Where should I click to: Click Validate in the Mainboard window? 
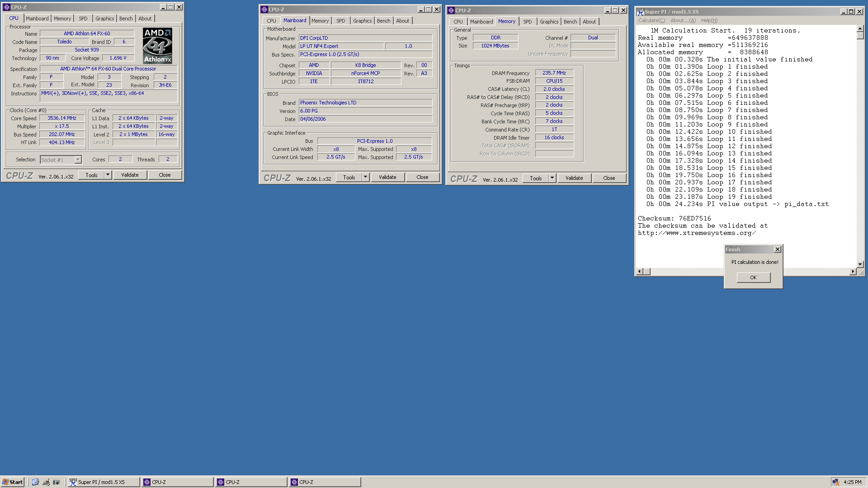[x=387, y=177]
